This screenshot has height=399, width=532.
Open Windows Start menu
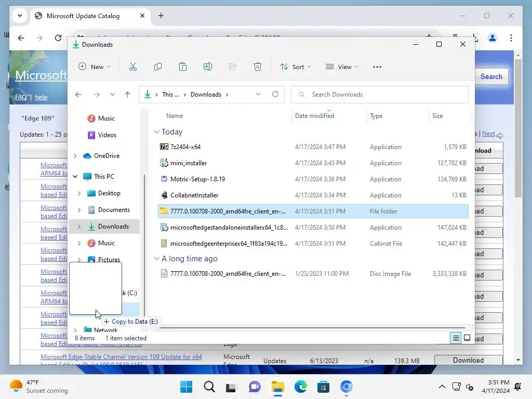coord(187,387)
